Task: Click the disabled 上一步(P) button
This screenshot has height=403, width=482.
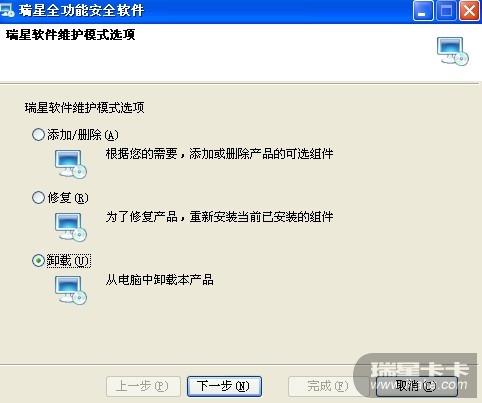Action: click(143, 386)
